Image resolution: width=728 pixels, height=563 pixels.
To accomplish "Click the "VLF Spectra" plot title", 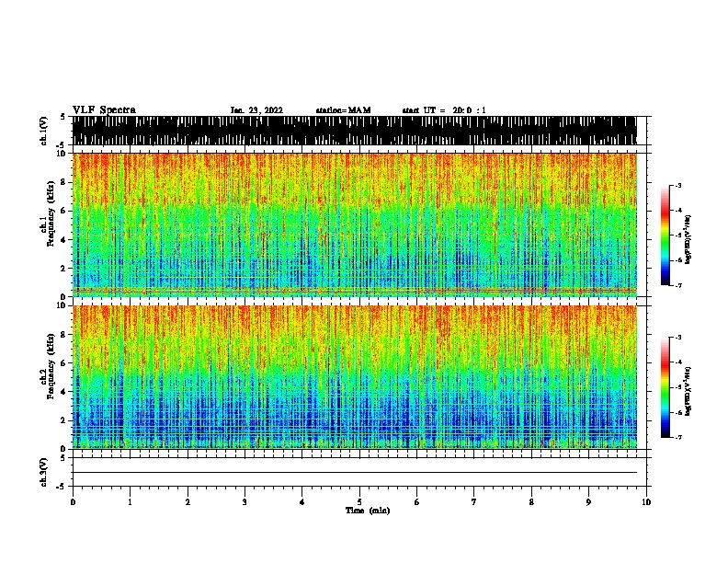I will click(104, 110).
